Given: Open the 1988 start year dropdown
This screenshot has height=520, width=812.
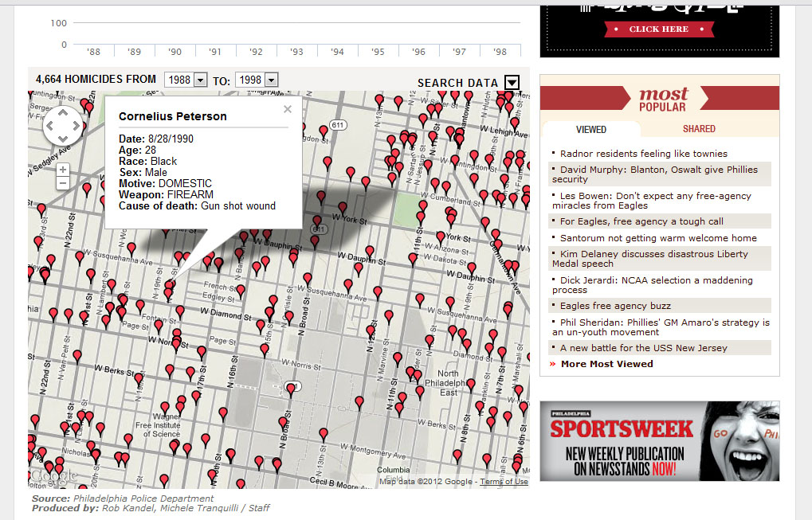Looking at the screenshot, I should coord(185,80).
